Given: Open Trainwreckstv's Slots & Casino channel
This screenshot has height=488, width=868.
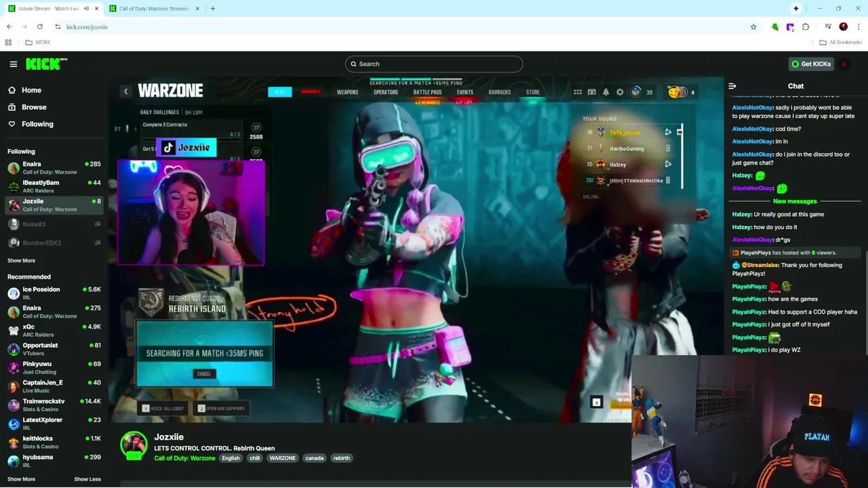Looking at the screenshot, I should click(54, 405).
